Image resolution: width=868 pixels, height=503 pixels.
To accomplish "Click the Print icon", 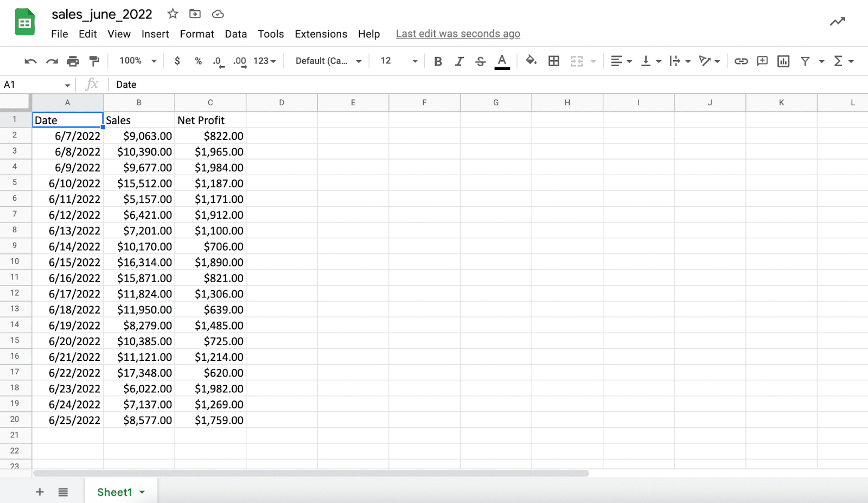I will pos(73,61).
